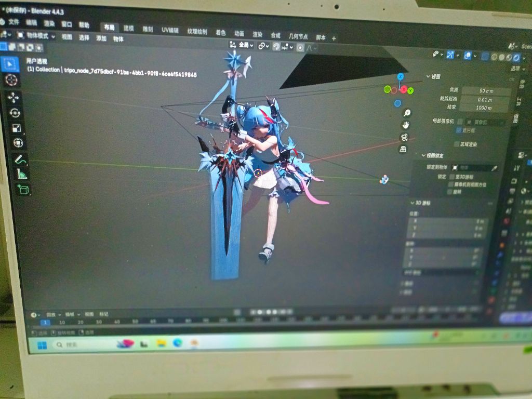
Task: Open the 帮助 menu
Action: [x=84, y=25]
